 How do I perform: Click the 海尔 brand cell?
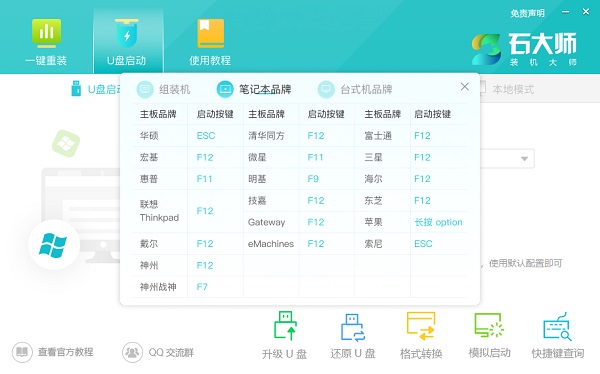(373, 179)
